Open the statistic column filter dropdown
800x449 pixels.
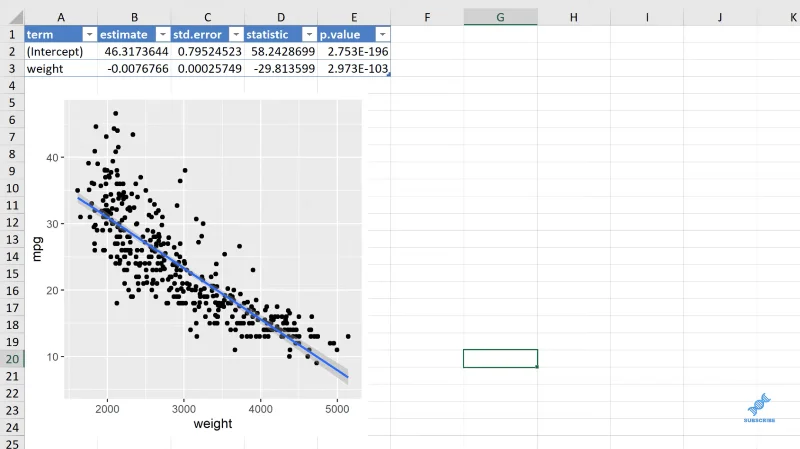309,34
